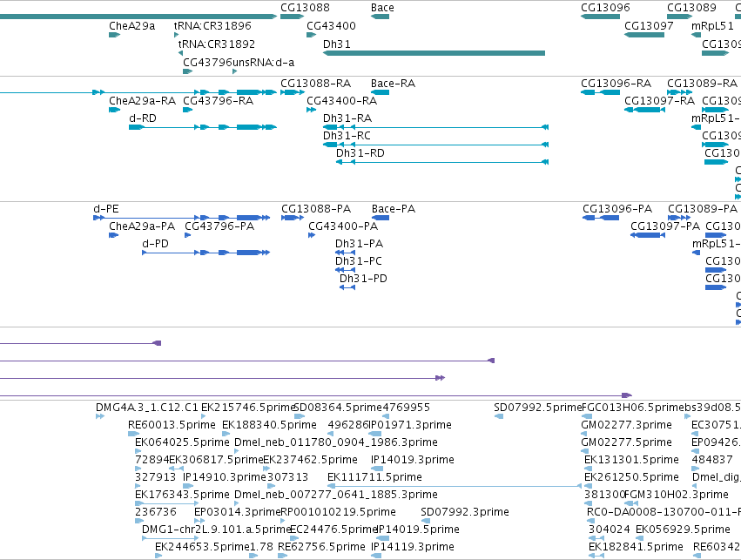
Task: Click the Dmel_neb_011780_0904_1986.3prime label
Action: coord(336,442)
